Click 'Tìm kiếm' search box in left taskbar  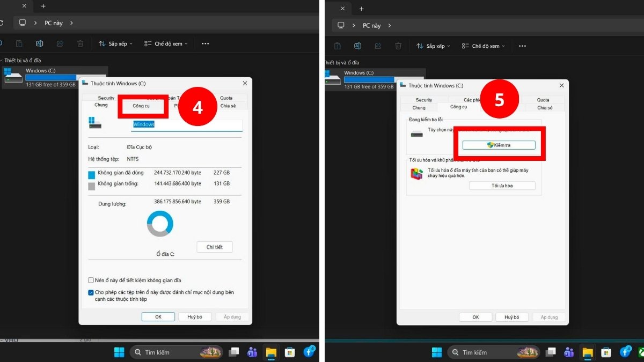tap(176, 352)
